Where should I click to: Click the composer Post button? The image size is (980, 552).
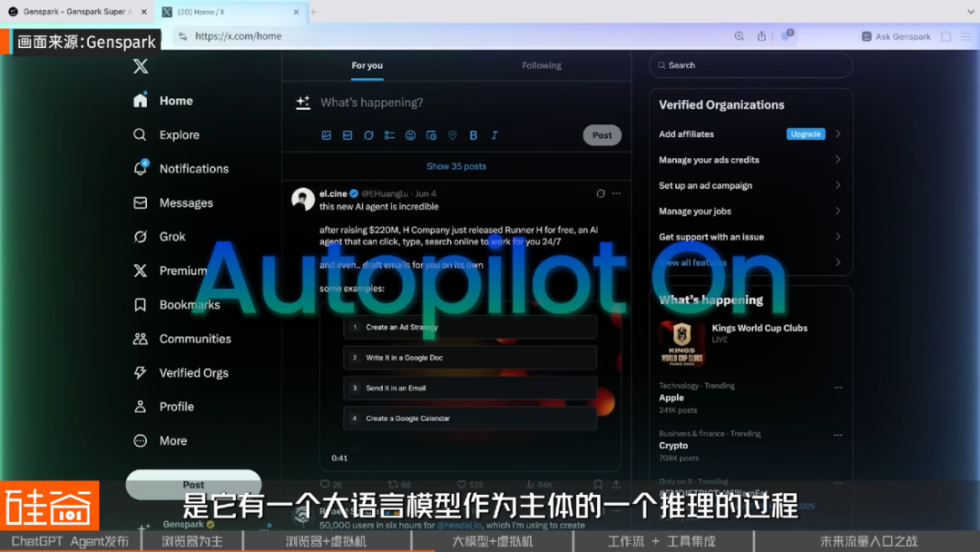tap(602, 135)
